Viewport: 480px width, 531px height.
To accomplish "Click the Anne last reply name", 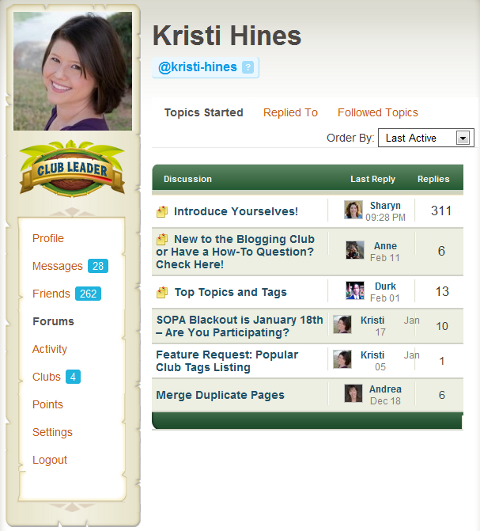I will click(385, 246).
